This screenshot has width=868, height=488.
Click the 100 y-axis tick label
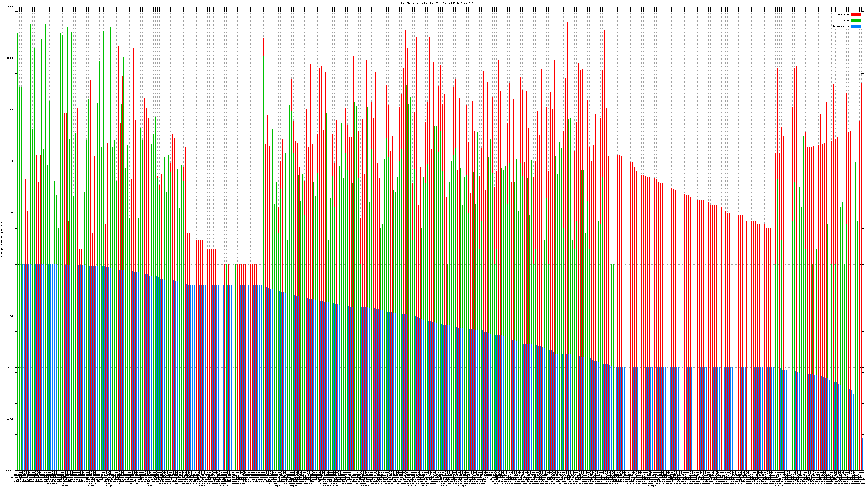(x=12, y=161)
